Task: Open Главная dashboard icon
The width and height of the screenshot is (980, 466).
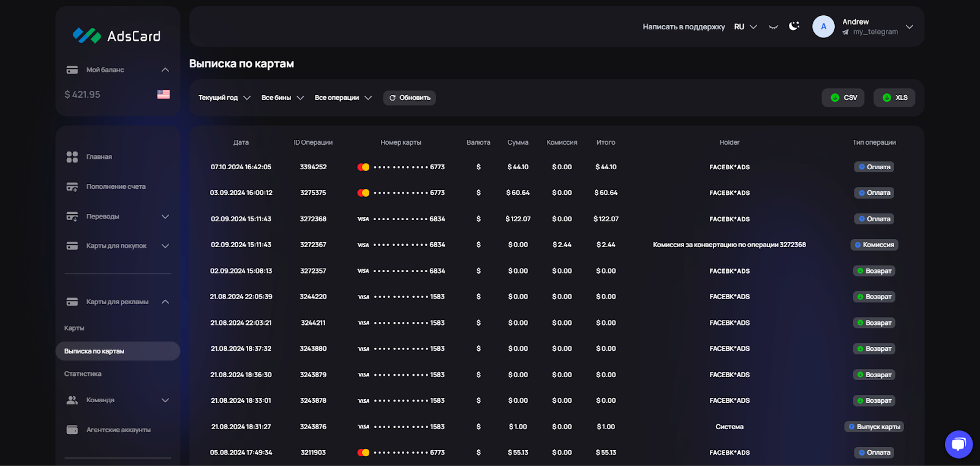Action: pos(72,157)
